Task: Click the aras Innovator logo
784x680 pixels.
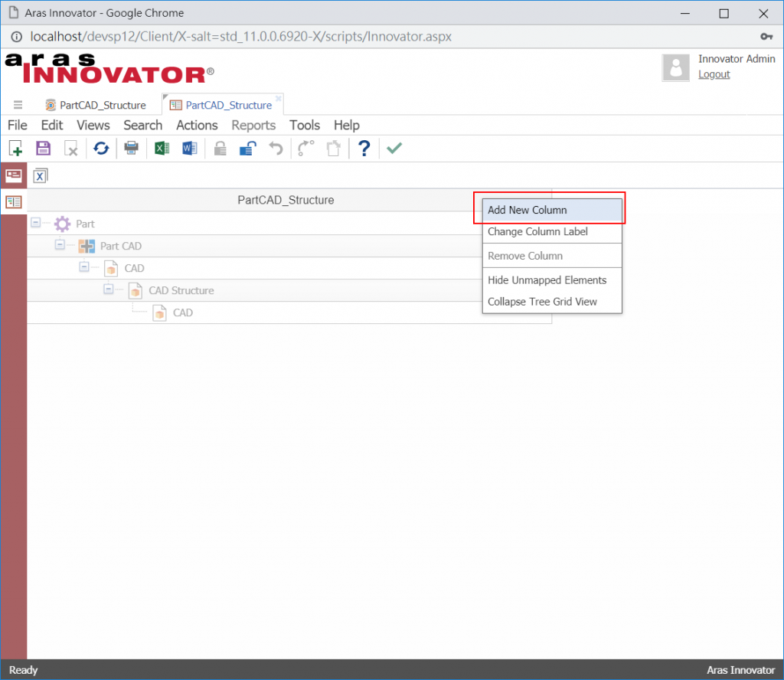Action: [109, 68]
